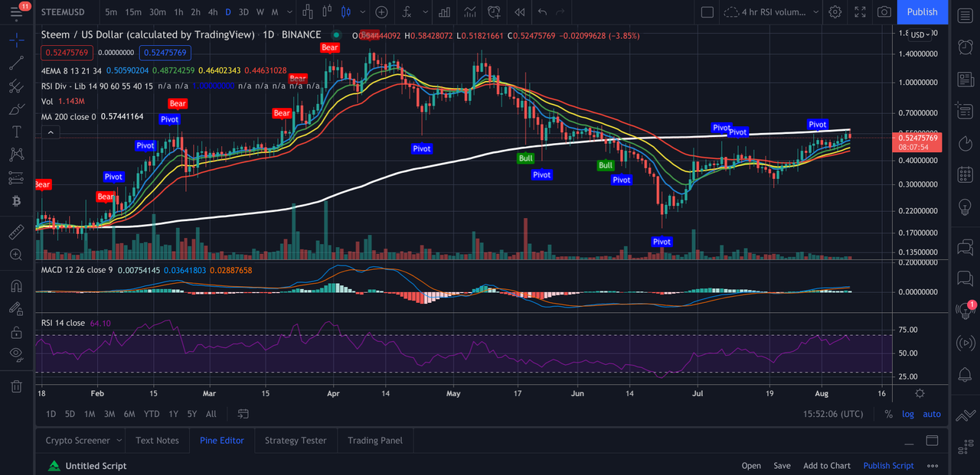
Task: Open time axis settings gear icon
Action: (x=920, y=393)
